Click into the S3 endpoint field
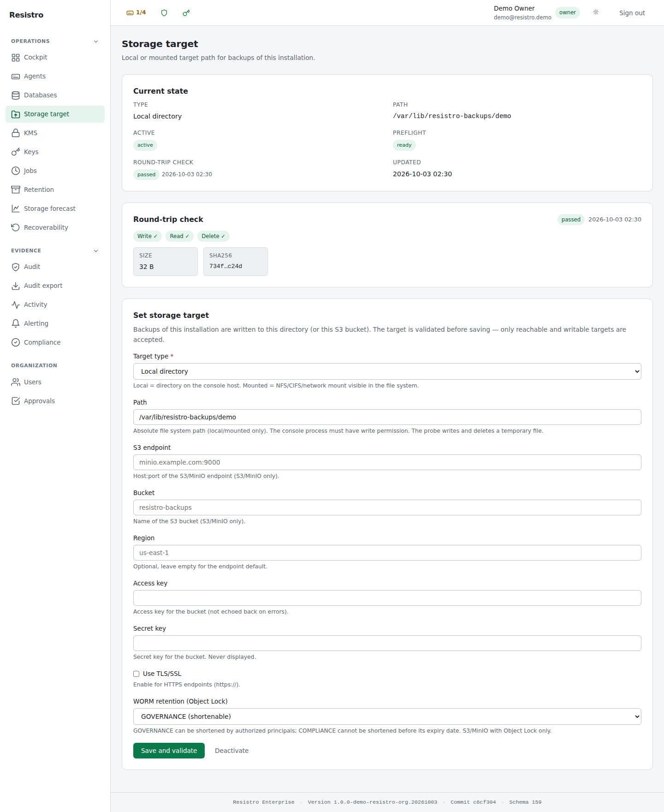 coord(387,462)
